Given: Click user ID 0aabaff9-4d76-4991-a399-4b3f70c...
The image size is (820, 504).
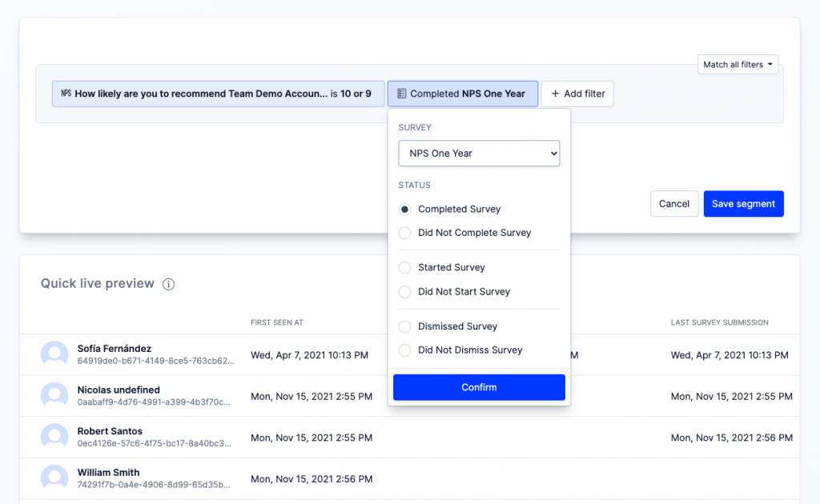Looking at the screenshot, I should click(154, 402).
